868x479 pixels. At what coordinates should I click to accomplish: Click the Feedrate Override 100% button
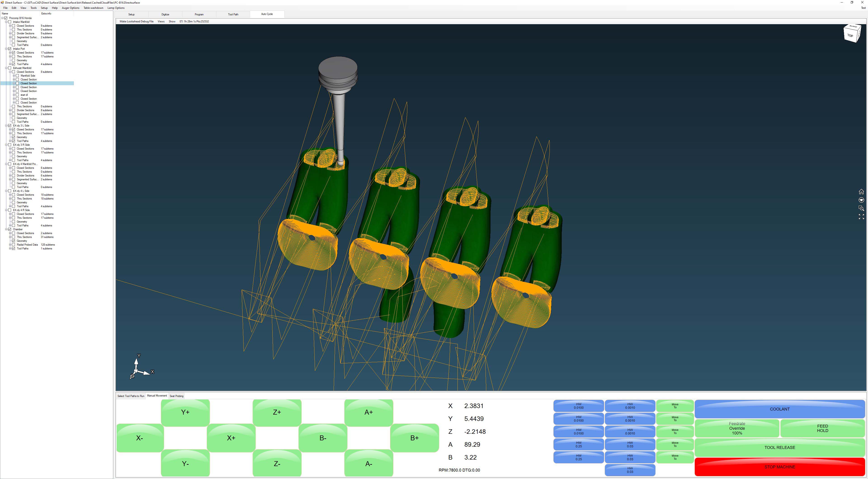coord(737,428)
